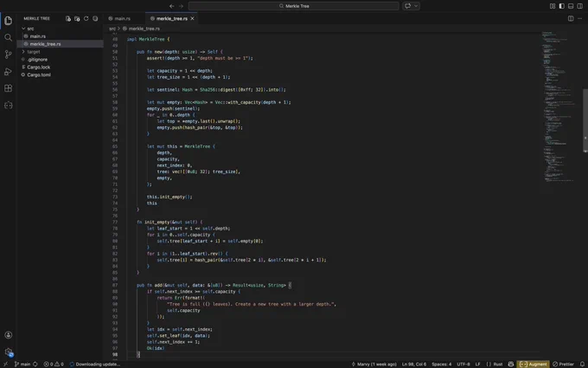
Task: Open the errors and warnings indicator
Action: [x=54, y=365]
